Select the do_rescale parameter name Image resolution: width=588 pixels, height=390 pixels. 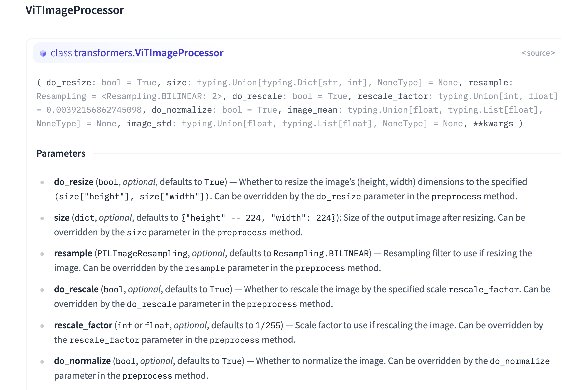point(76,289)
